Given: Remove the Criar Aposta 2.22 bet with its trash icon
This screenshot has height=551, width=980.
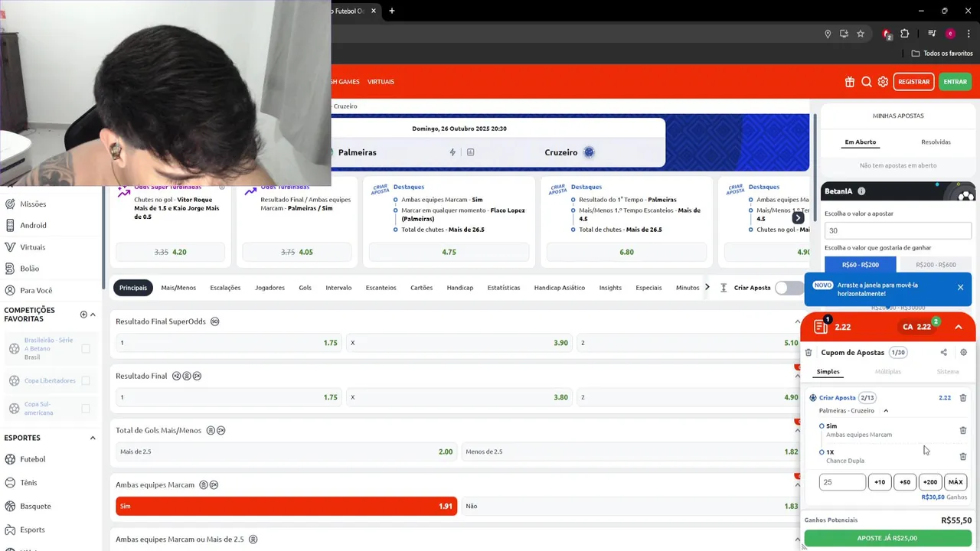Looking at the screenshot, I should coord(963,398).
